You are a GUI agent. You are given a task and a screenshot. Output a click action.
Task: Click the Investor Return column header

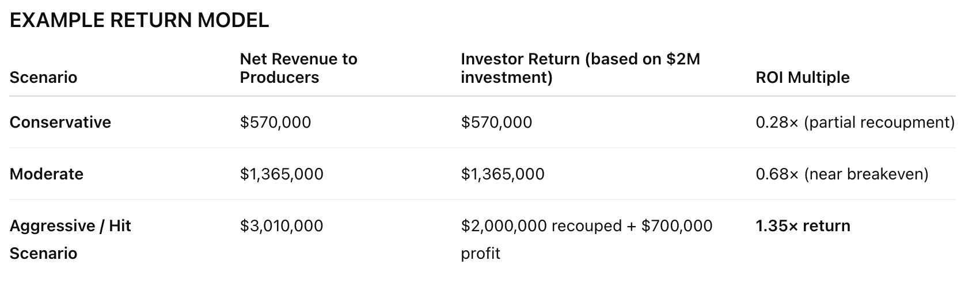(x=580, y=68)
